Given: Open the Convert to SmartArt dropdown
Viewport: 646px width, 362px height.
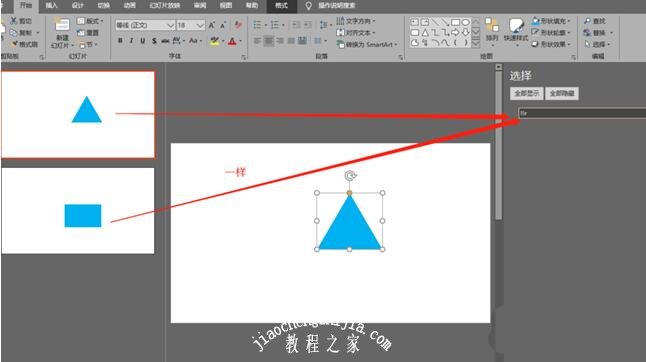Looking at the screenshot, I should pyautogui.click(x=367, y=44).
